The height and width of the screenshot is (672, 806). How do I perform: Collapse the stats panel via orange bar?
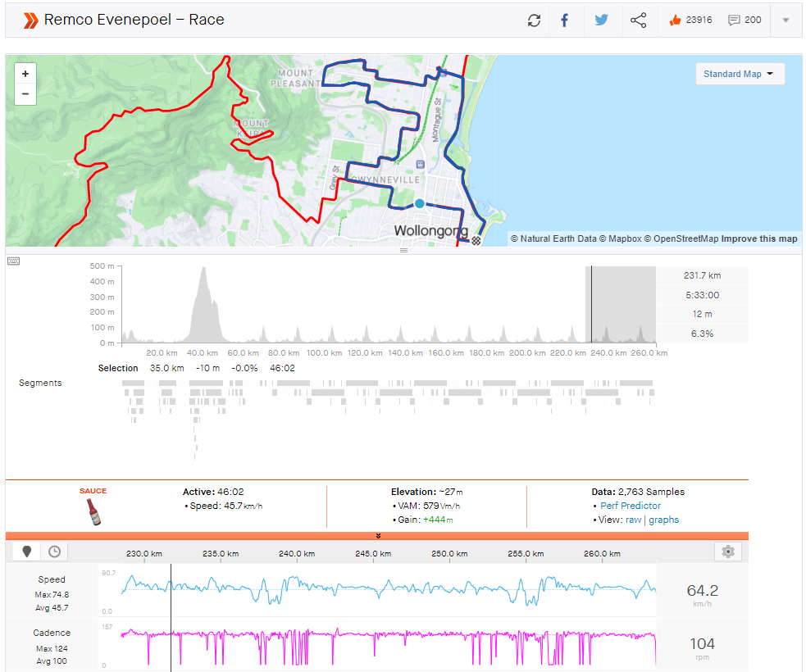377,536
